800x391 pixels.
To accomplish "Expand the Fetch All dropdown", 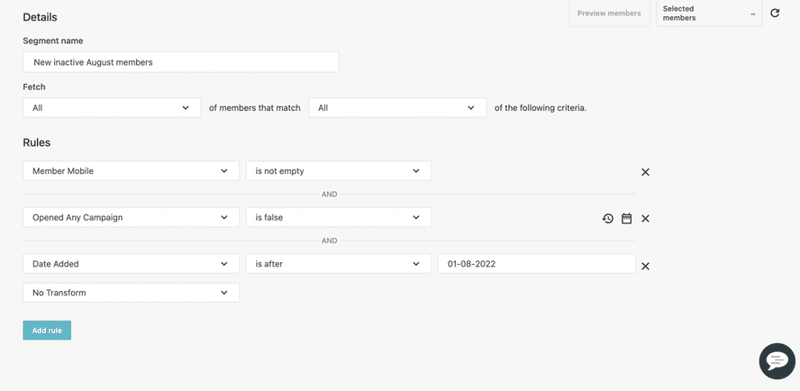I will (112, 108).
